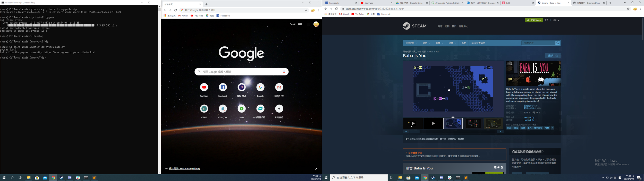Click NASA Image Library photo credit link

[x=184, y=169]
